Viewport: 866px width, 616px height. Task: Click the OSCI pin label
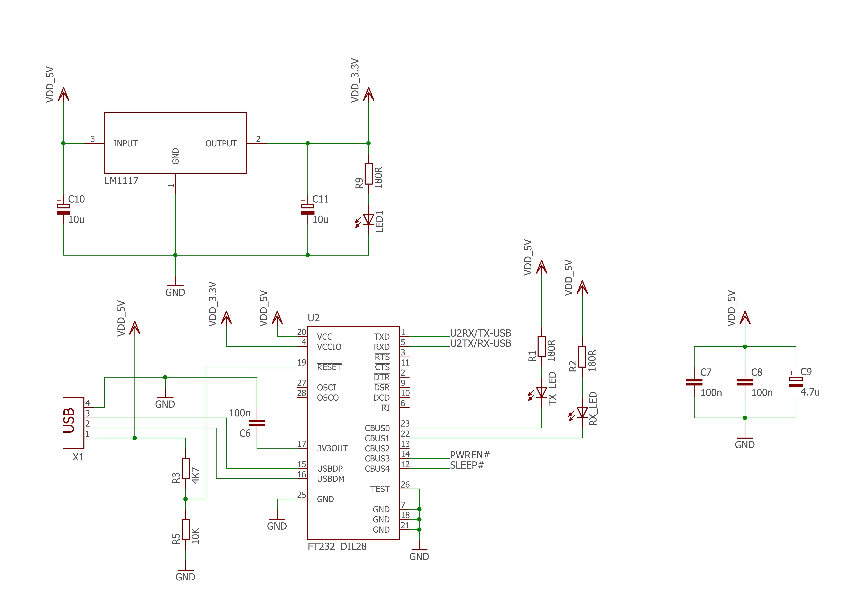pyautogui.click(x=326, y=388)
